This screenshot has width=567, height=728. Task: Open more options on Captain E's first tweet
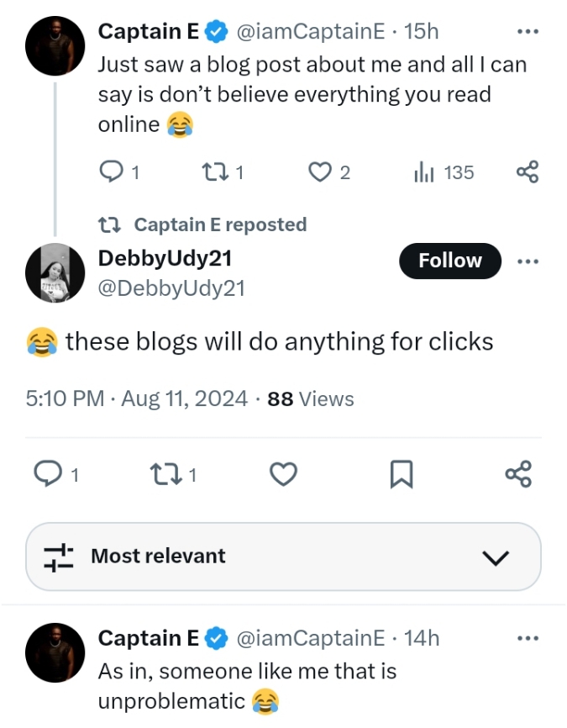[527, 32]
